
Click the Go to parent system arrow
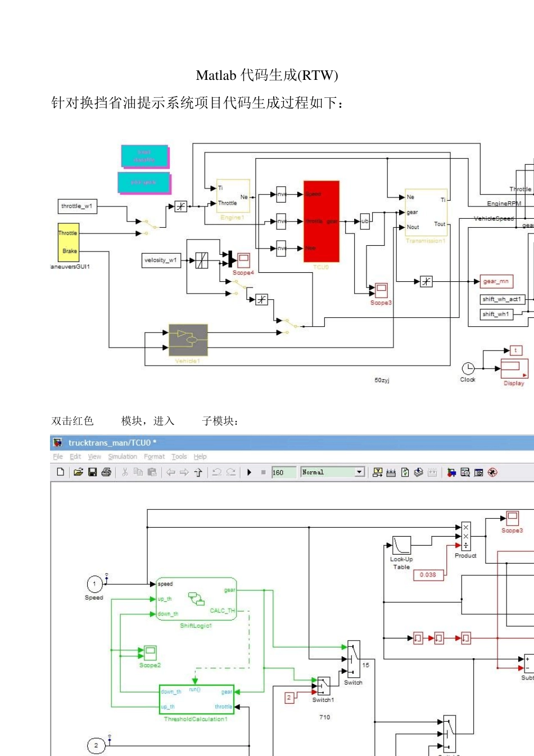pos(198,472)
